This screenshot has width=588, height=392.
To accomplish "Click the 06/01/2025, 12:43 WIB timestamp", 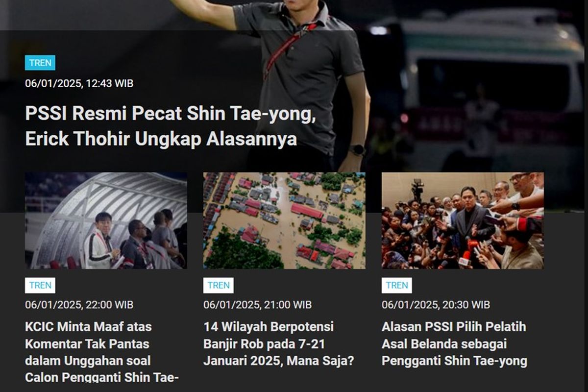I will point(79,83).
